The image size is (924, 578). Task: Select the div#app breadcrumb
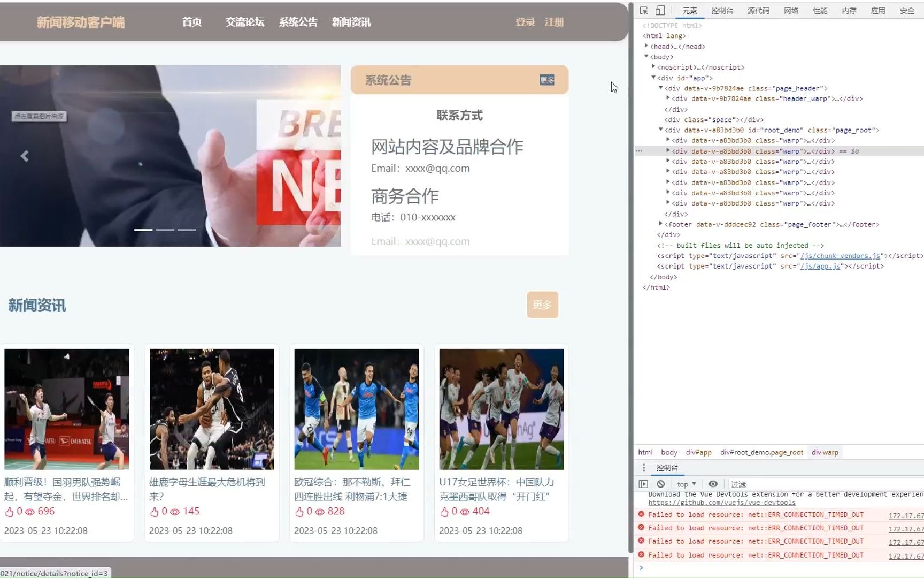[x=698, y=452]
